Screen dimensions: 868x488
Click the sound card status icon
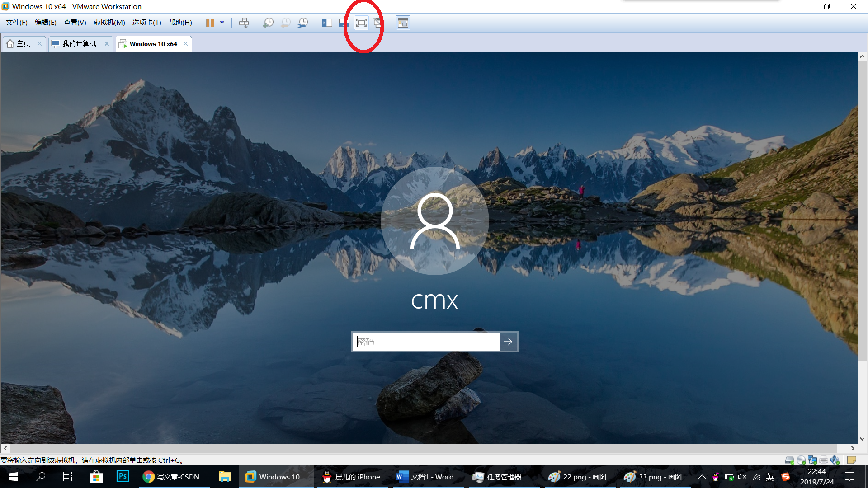point(835,460)
